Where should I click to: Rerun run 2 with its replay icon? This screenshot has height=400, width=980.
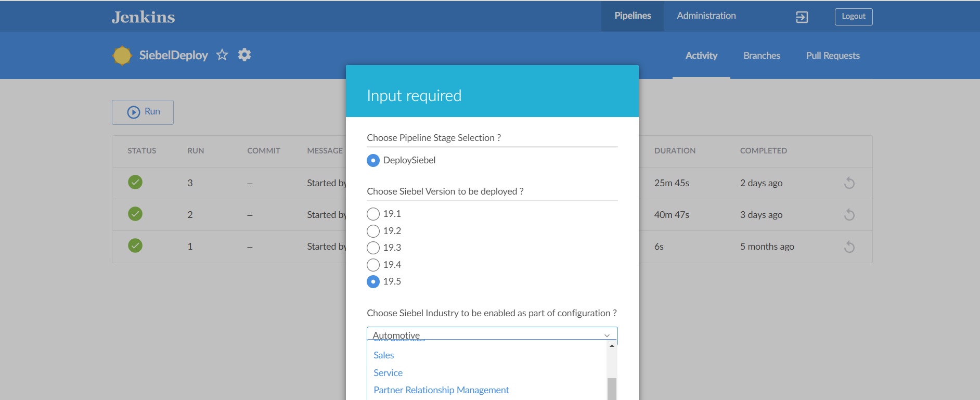coord(849,215)
